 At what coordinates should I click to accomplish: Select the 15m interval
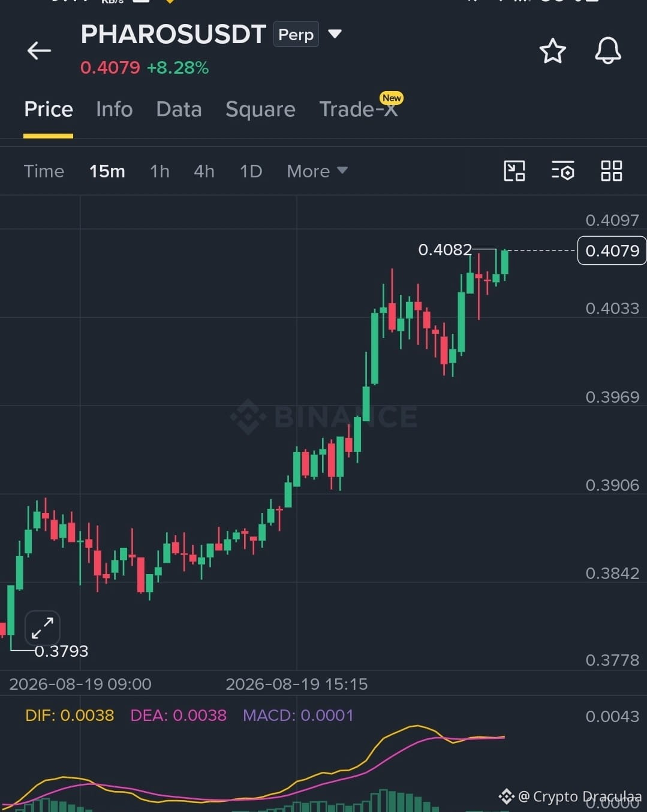pyautogui.click(x=107, y=171)
